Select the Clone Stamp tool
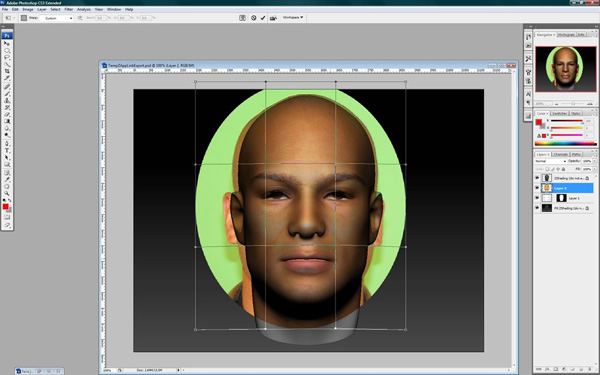The height and width of the screenshot is (375, 600). tap(7, 101)
